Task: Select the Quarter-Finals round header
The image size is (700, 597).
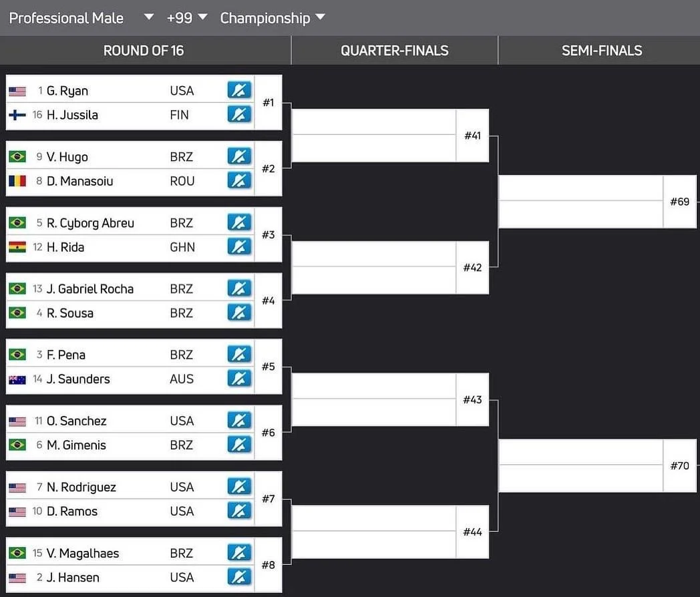Action: [394, 51]
